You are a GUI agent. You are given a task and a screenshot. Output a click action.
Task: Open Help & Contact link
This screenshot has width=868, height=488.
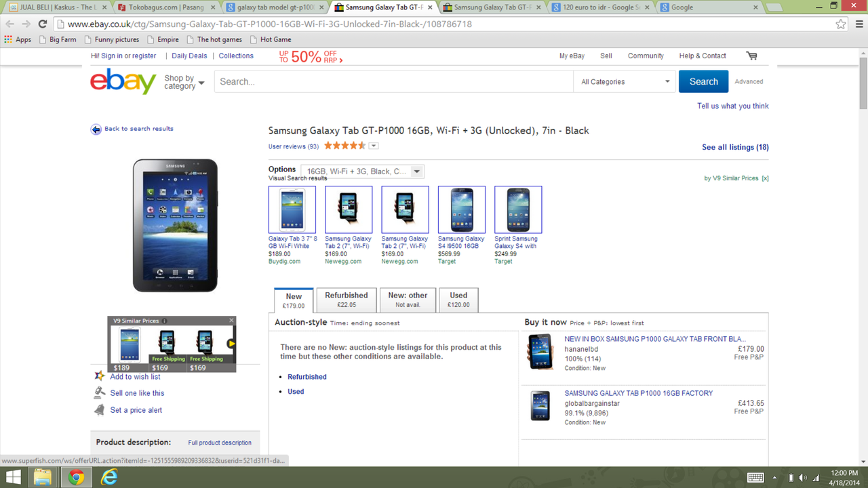point(703,56)
